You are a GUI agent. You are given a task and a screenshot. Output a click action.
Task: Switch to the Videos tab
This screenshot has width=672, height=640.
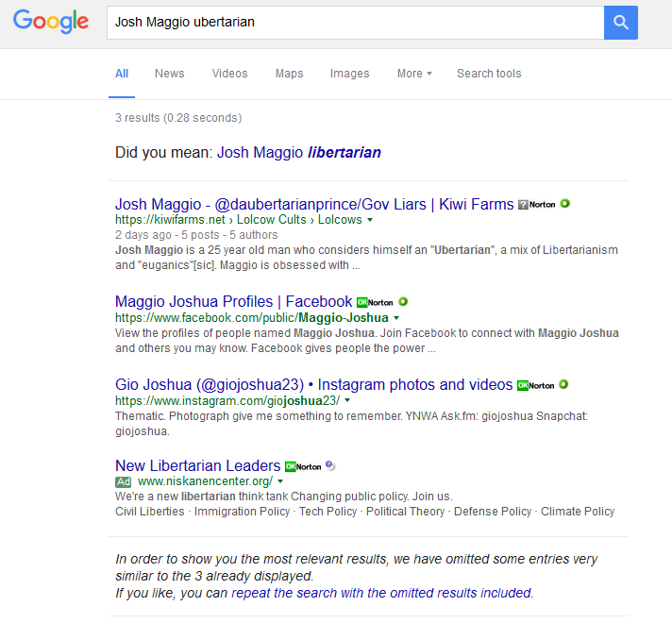pyautogui.click(x=229, y=74)
